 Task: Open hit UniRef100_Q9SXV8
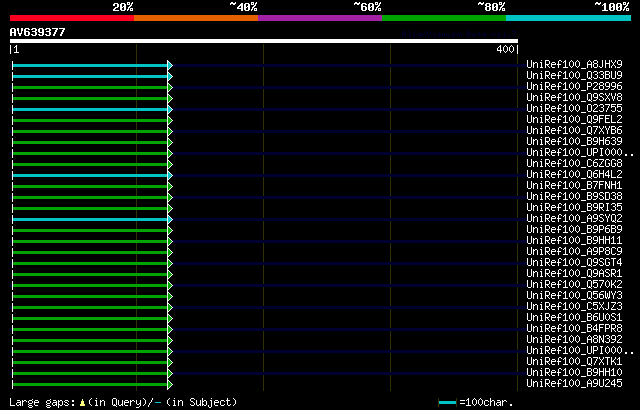click(574, 98)
